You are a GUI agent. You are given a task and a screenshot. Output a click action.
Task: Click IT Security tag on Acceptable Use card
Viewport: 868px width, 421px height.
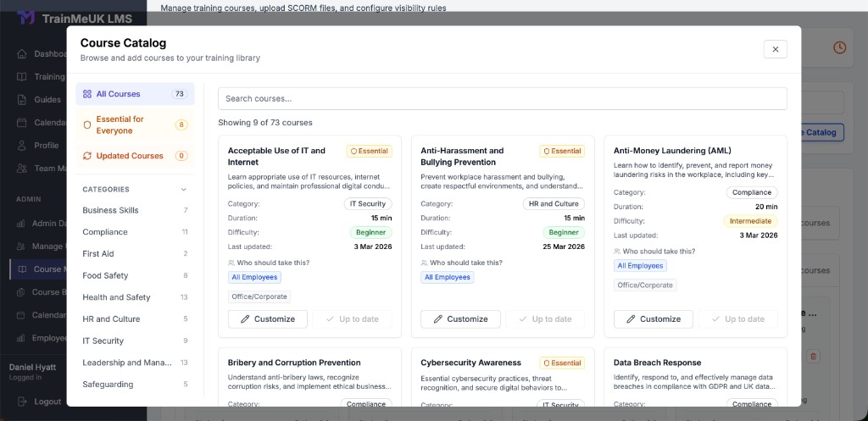point(368,203)
